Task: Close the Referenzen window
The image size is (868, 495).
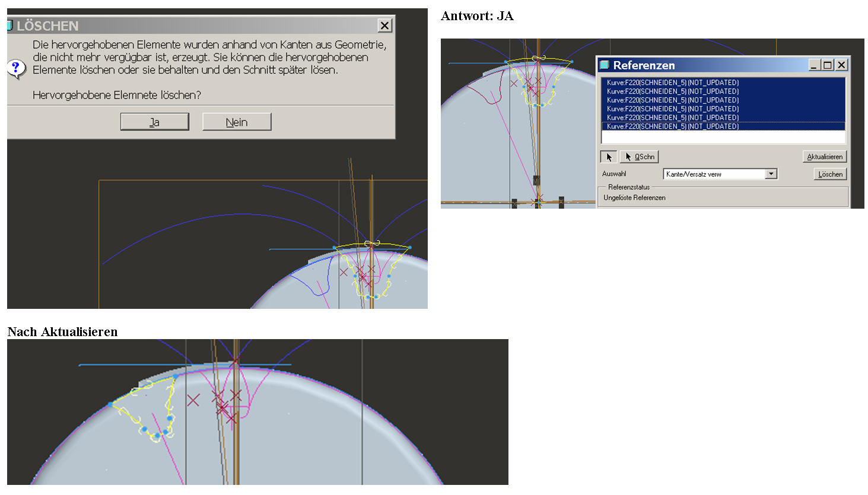Action: (x=841, y=65)
